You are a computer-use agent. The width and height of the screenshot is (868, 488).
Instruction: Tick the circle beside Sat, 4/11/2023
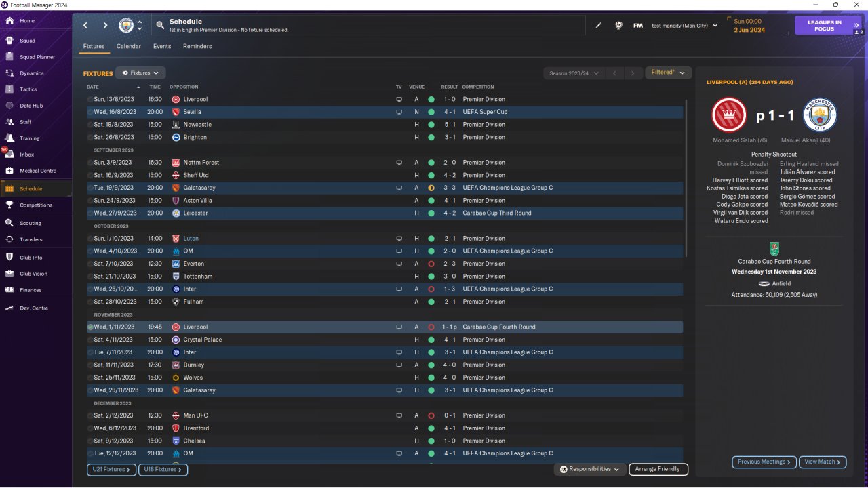point(90,340)
